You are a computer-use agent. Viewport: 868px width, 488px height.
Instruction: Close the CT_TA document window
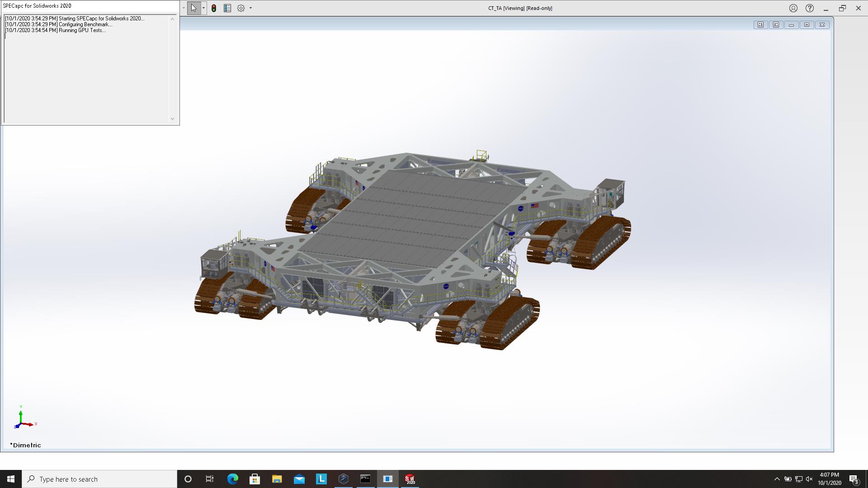tap(822, 25)
